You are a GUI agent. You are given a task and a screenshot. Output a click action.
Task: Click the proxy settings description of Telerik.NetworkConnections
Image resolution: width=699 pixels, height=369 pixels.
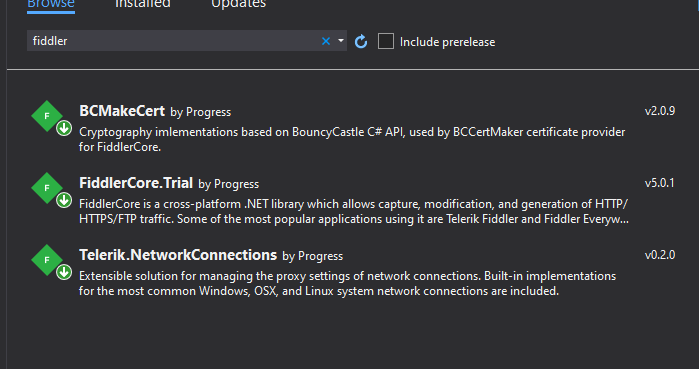coord(348,283)
